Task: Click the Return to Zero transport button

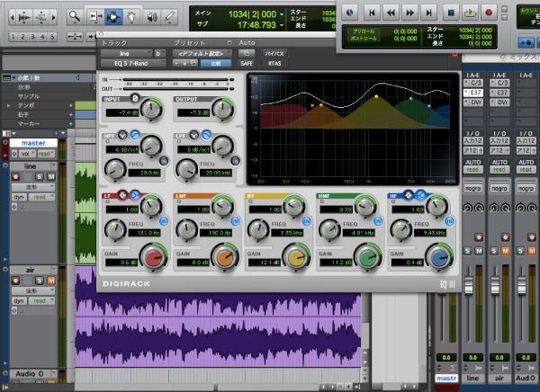Action: coord(372,13)
